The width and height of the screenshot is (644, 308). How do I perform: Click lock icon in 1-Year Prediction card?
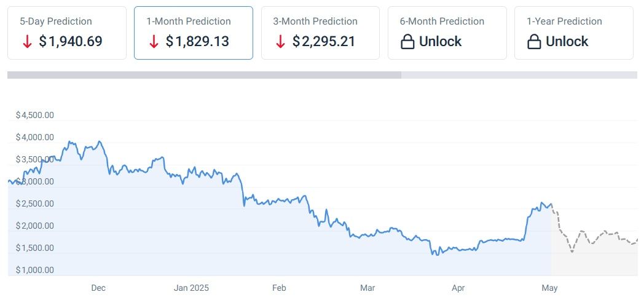point(535,42)
